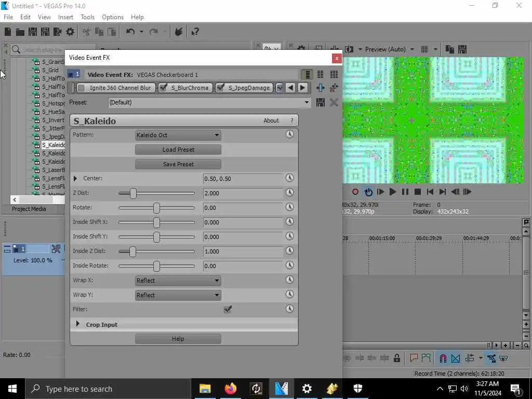Toggle automatic crossfades icon
This screenshot has width=532, height=399.
pos(456,358)
